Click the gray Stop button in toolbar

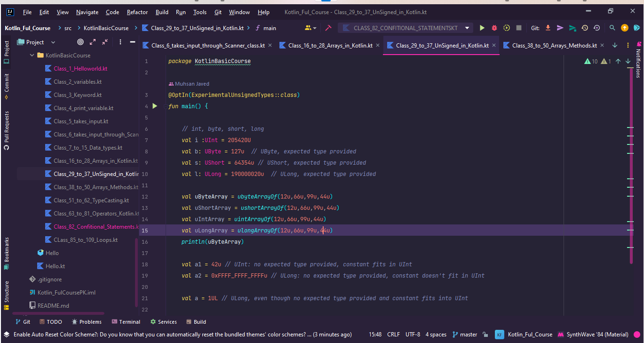click(x=519, y=28)
